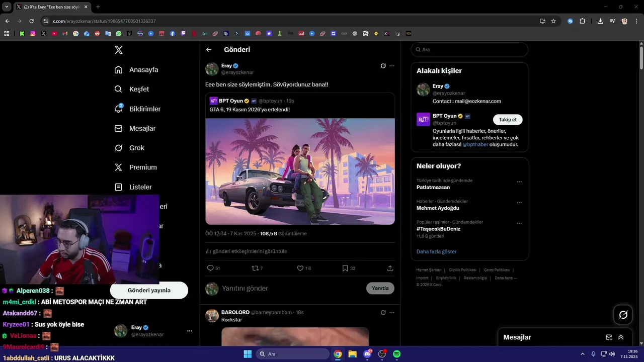
Task: Open Chrome extensions puzzle icon
Action: pyautogui.click(x=582, y=21)
